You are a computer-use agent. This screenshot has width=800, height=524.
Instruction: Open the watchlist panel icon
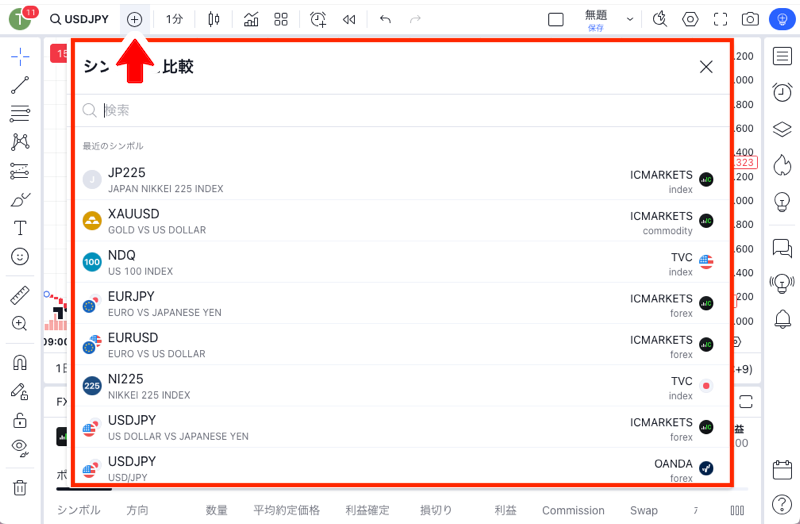coord(782,56)
